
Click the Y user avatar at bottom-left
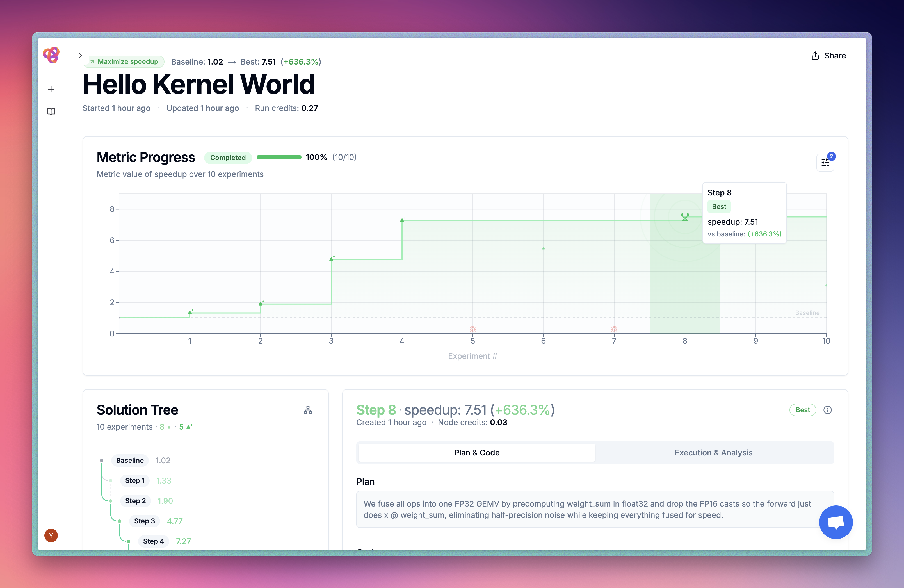(x=51, y=535)
